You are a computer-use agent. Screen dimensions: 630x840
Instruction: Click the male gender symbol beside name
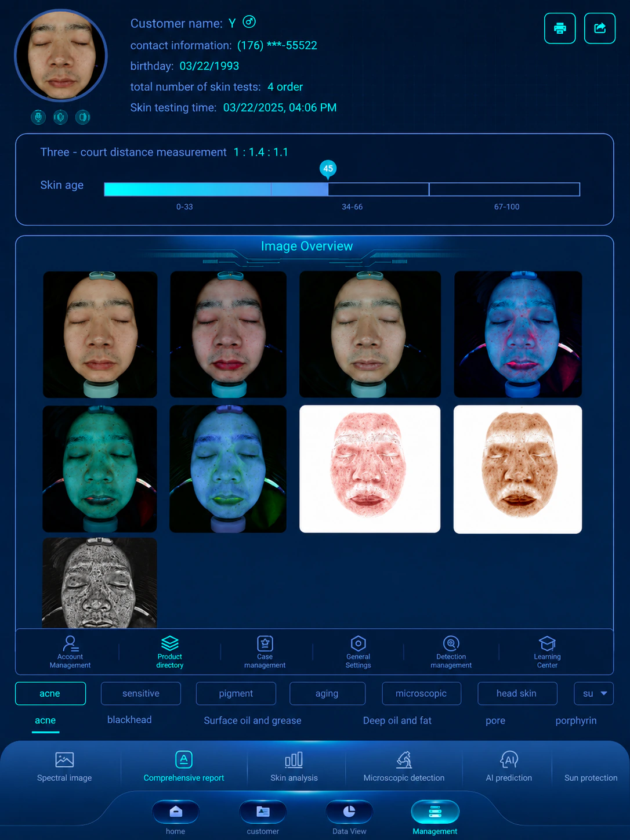point(249,22)
